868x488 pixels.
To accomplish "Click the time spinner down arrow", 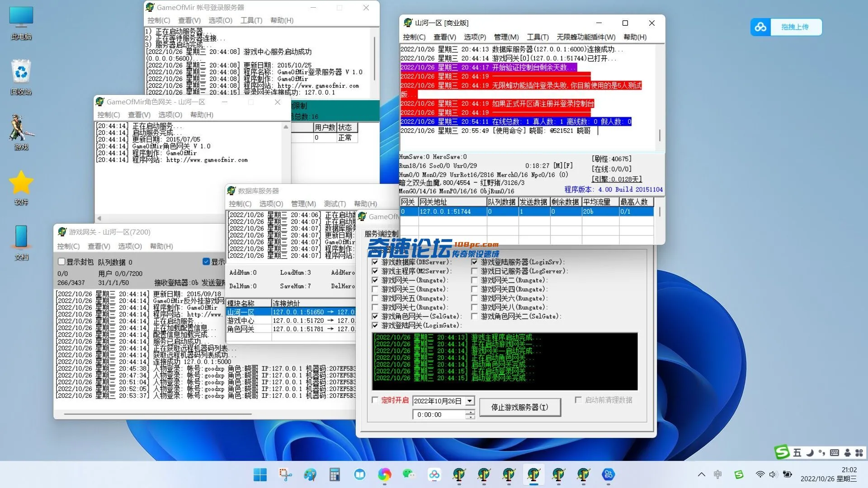I will (x=470, y=417).
